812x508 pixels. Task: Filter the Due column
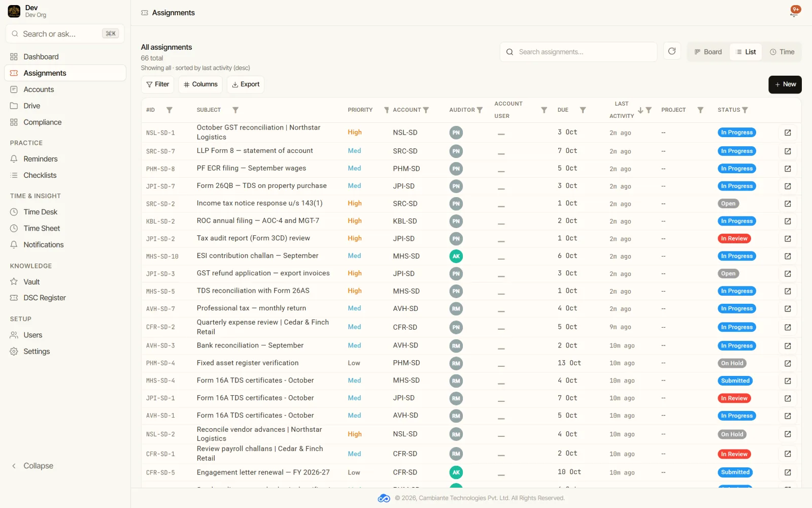click(583, 110)
